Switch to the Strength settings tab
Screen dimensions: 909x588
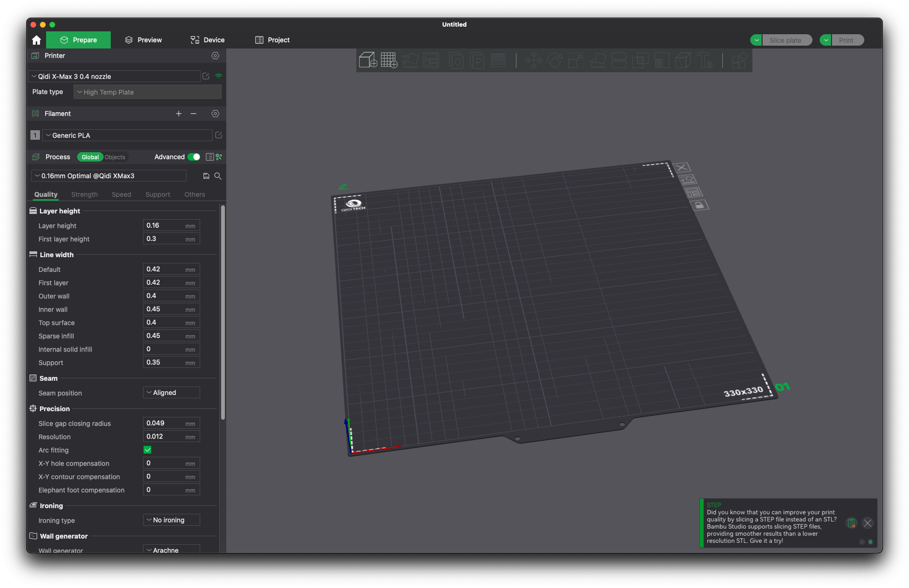click(84, 194)
